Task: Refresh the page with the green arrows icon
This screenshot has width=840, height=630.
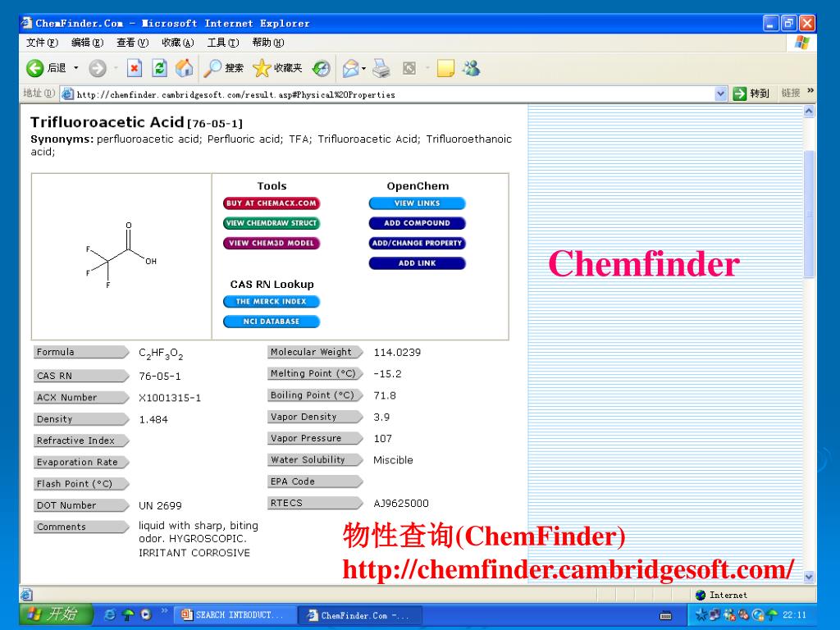Action: click(159, 68)
